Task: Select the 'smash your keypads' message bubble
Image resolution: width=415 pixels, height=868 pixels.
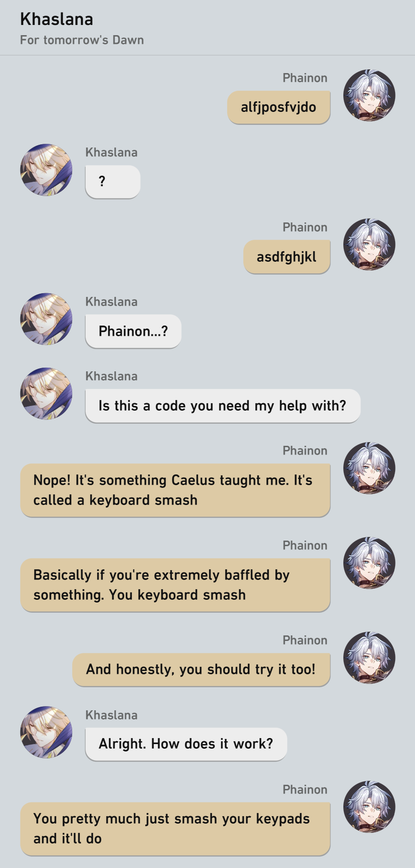Action: (x=175, y=829)
